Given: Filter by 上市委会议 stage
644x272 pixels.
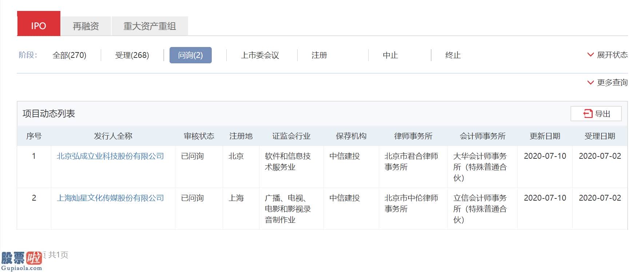Looking at the screenshot, I should tap(260, 55).
